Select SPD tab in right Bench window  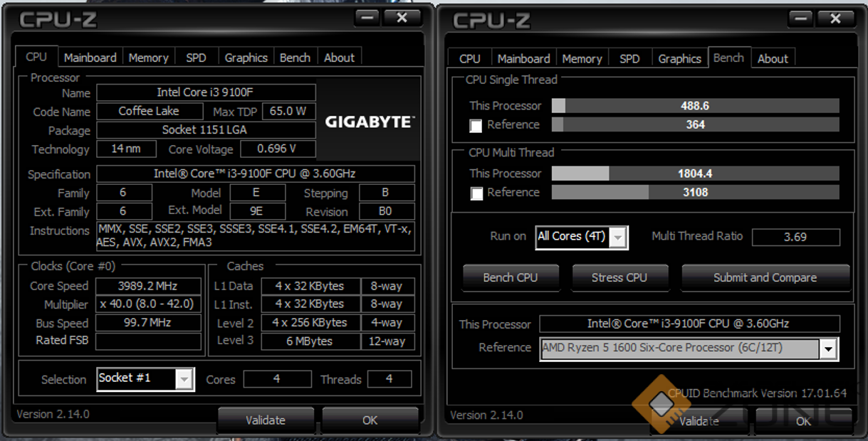point(629,58)
